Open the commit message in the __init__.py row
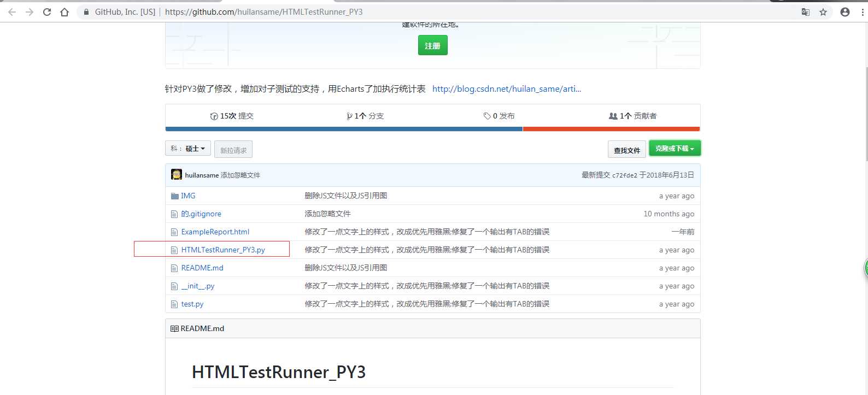 427,286
